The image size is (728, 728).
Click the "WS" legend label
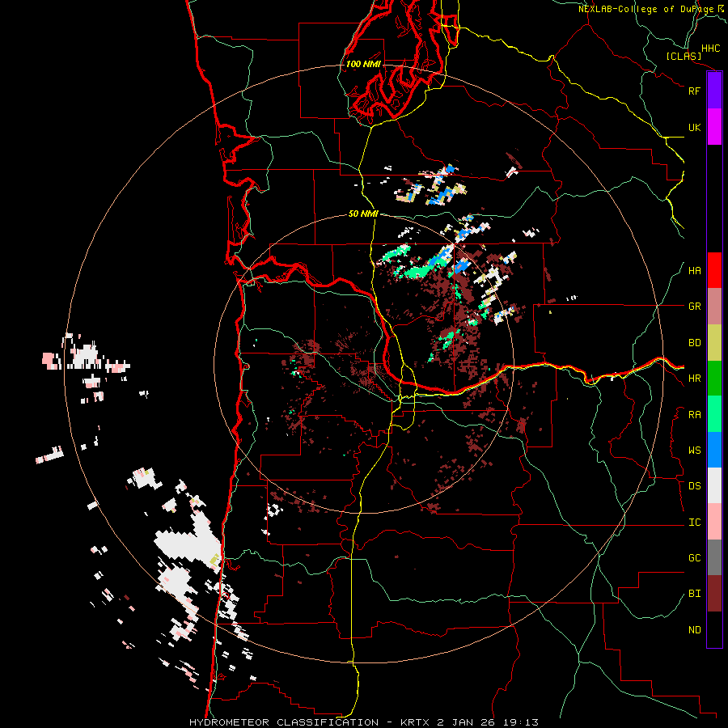(x=694, y=451)
